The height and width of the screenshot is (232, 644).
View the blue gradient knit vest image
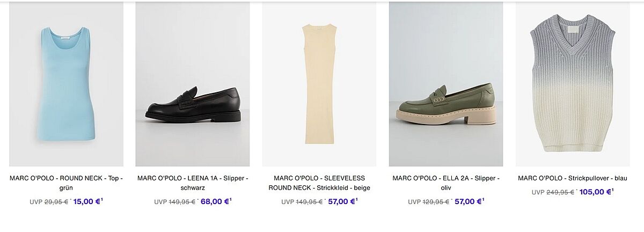(x=573, y=84)
